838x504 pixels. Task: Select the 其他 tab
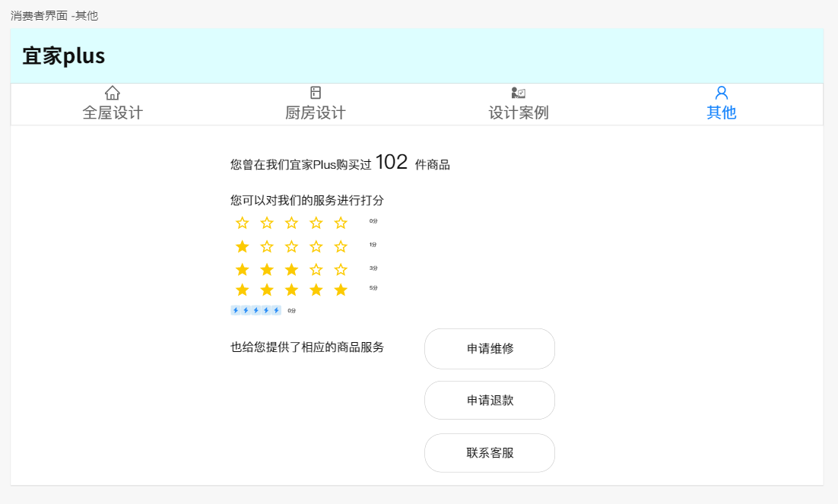[722, 103]
